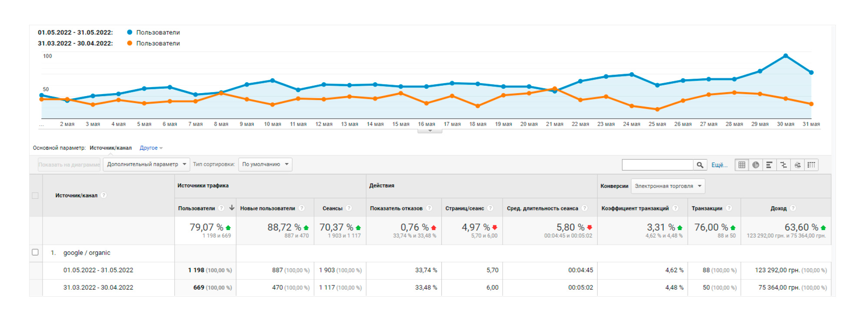Screen dimensions: 868x328
Task: Open help icon next to Доход
Action: point(793,208)
